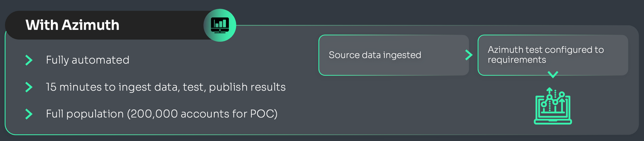The image size is (644, 141).
Task: Select the Fully automated bullet text
Action: (x=88, y=60)
